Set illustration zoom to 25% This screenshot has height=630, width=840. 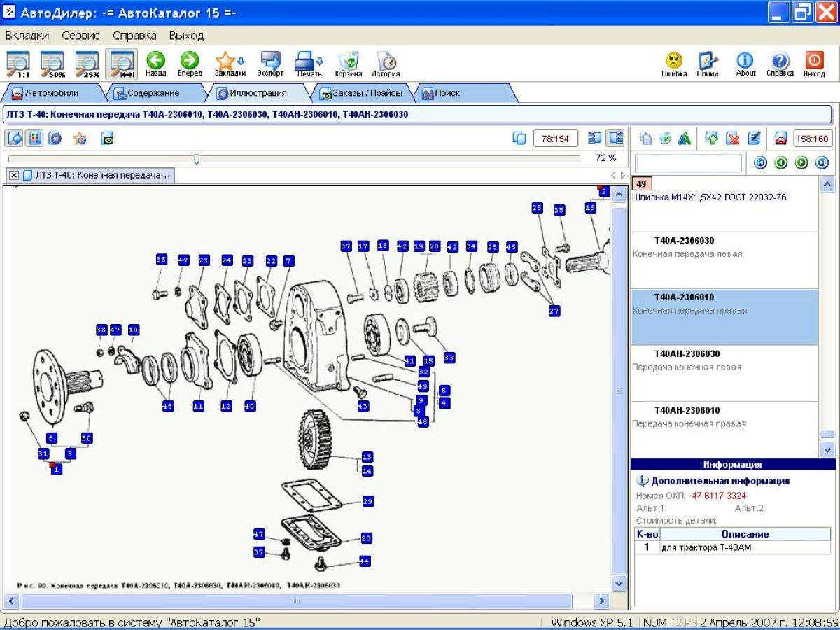click(x=87, y=64)
